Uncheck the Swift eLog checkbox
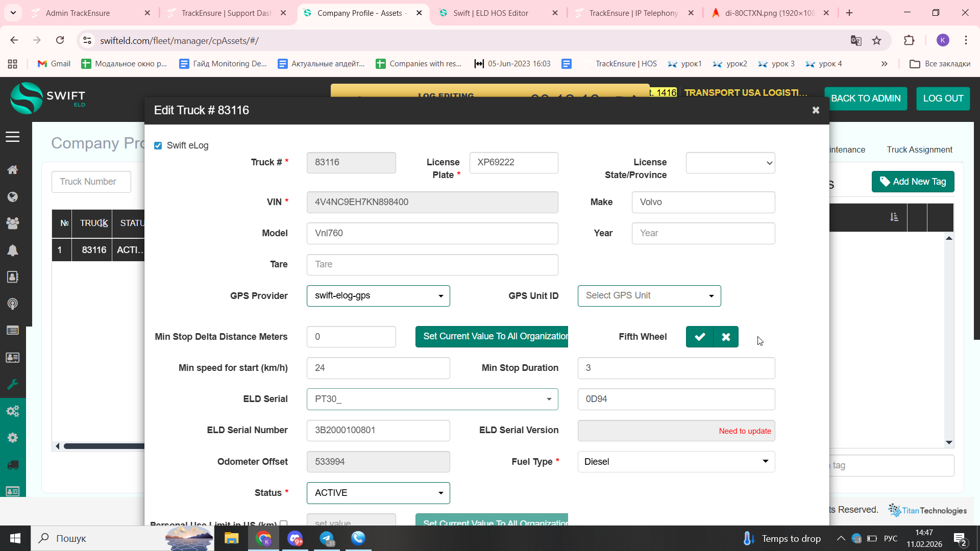The width and height of the screenshot is (980, 551). pyautogui.click(x=158, y=146)
